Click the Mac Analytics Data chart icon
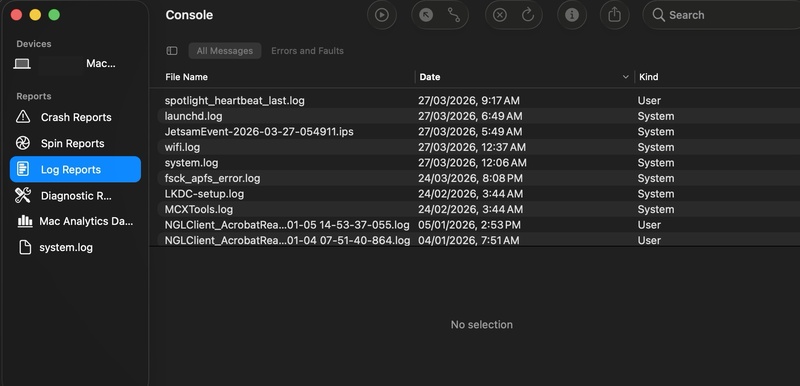 [24, 221]
